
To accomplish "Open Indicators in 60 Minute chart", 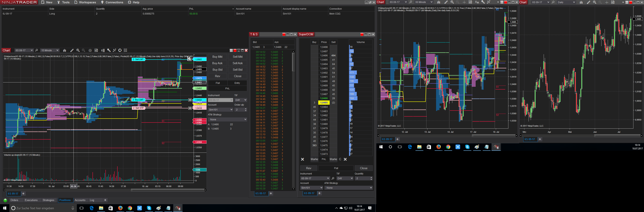I will 483,2.
